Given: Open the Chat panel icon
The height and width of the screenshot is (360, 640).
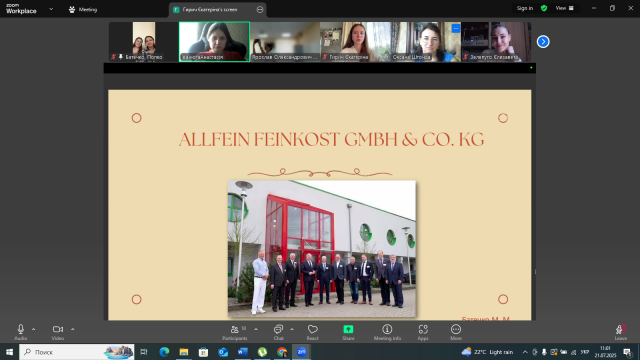Looking at the screenshot, I should coord(278,329).
